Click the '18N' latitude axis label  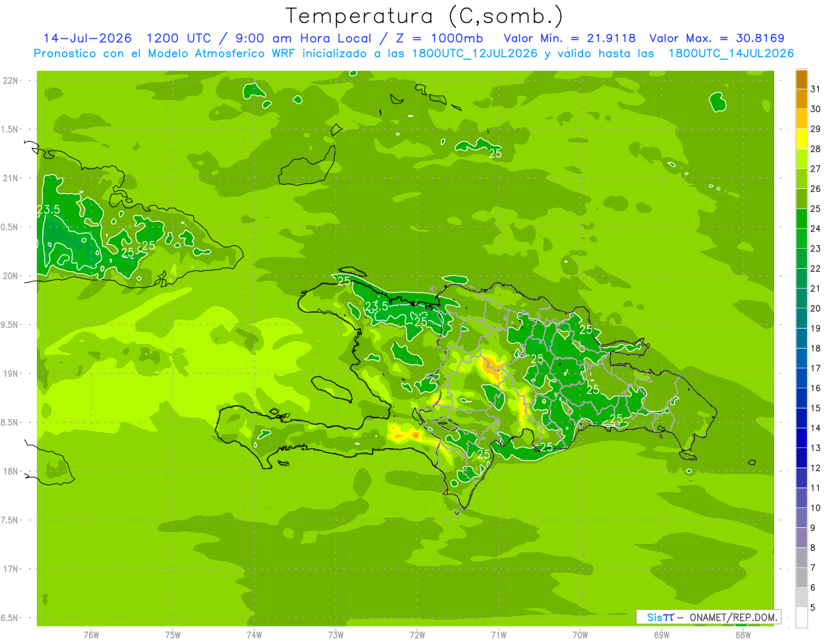click(x=12, y=471)
